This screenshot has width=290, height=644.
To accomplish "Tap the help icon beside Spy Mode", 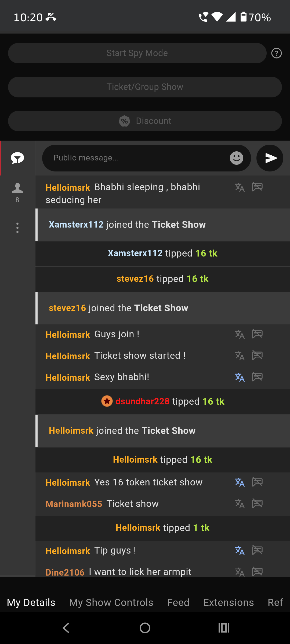I will coord(276,53).
